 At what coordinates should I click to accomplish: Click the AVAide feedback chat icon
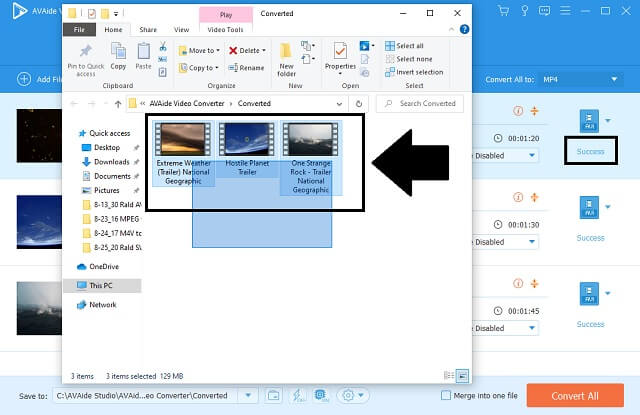(x=544, y=11)
